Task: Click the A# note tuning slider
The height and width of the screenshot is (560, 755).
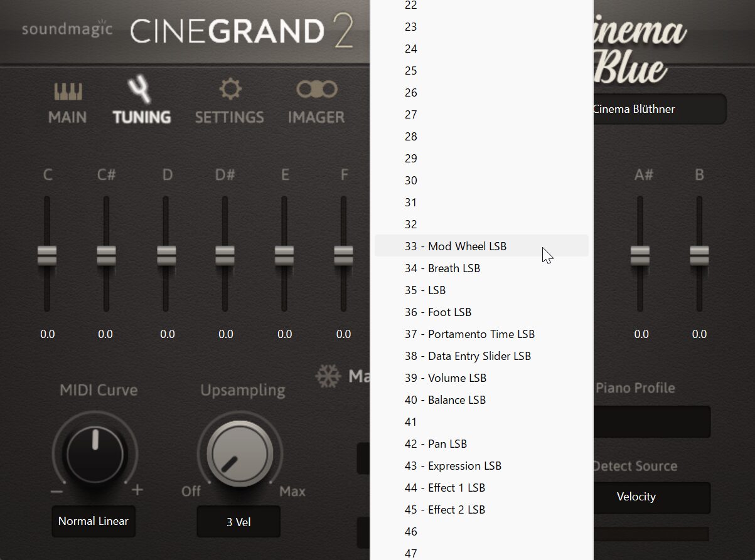Action: (x=640, y=255)
